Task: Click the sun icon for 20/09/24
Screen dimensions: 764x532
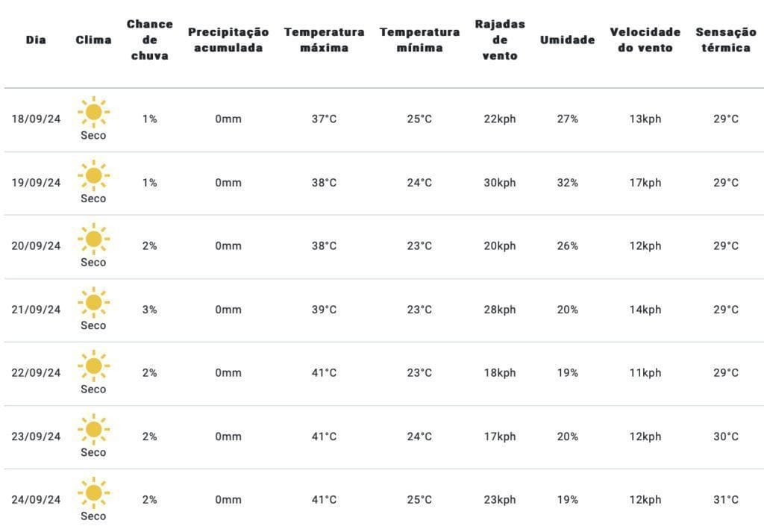Action: click(93, 240)
